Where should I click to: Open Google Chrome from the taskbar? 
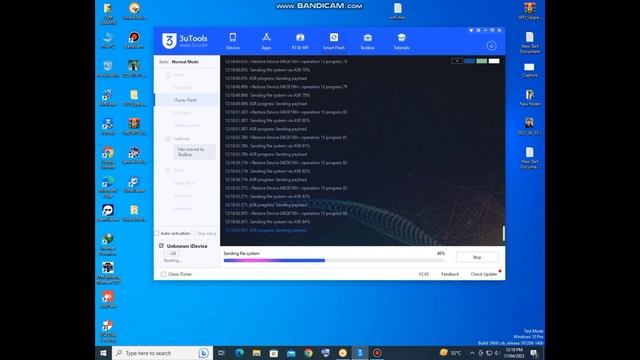click(308, 353)
